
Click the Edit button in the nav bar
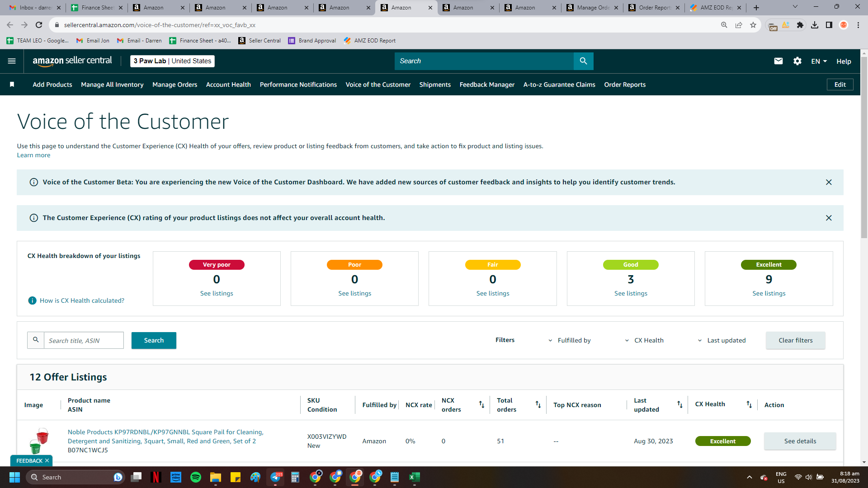pos(840,84)
